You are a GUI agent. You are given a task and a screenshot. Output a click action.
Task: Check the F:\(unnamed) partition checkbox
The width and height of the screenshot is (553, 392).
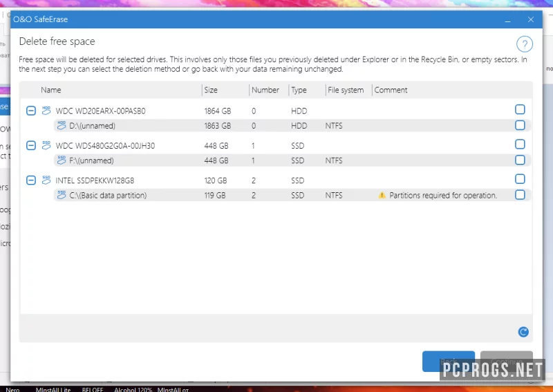coord(520,160)
